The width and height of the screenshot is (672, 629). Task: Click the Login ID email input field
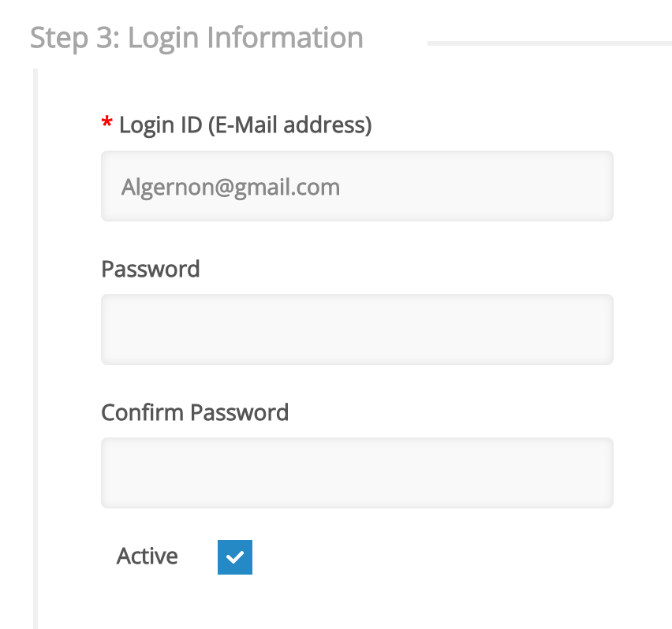(x=357, y=186)
